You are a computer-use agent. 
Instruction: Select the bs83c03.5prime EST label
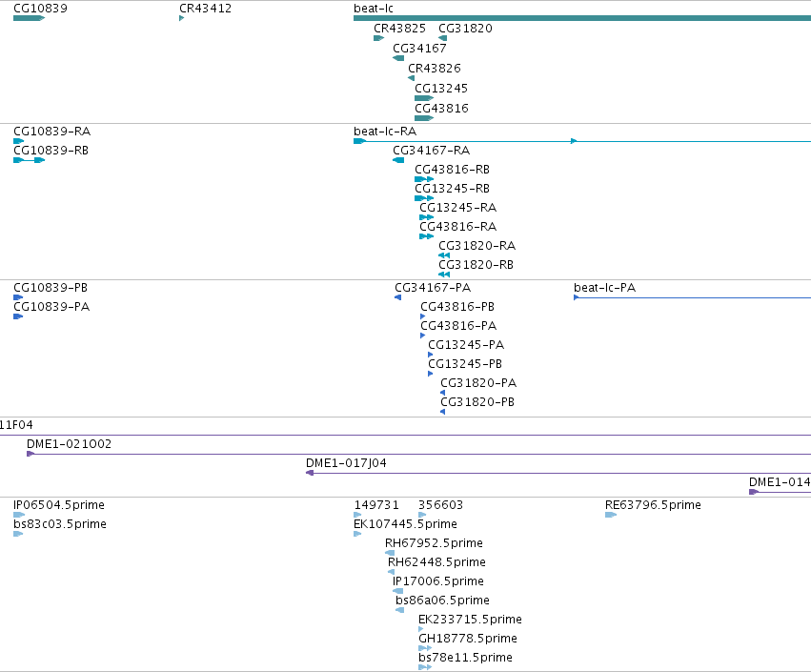(60, 524)
